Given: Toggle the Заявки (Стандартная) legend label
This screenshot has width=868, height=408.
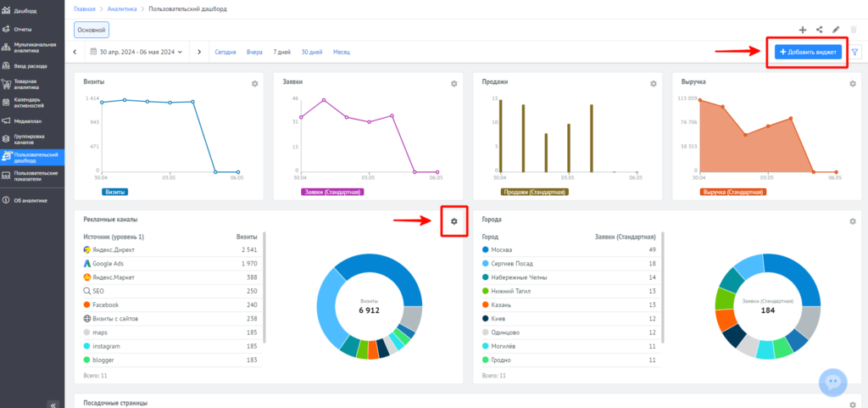Looking at the screenshot, I should tap(332, 192).
